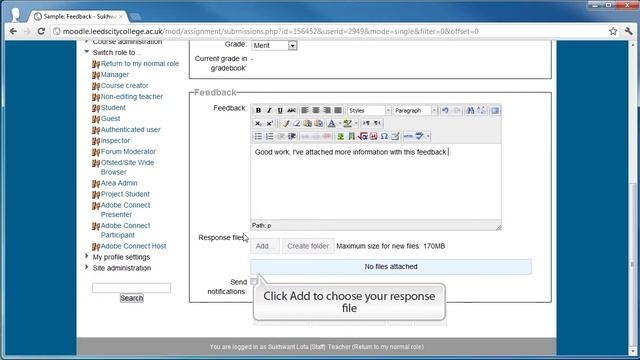
Task: Choose text color with the A icon
Action: coord(331,123)
